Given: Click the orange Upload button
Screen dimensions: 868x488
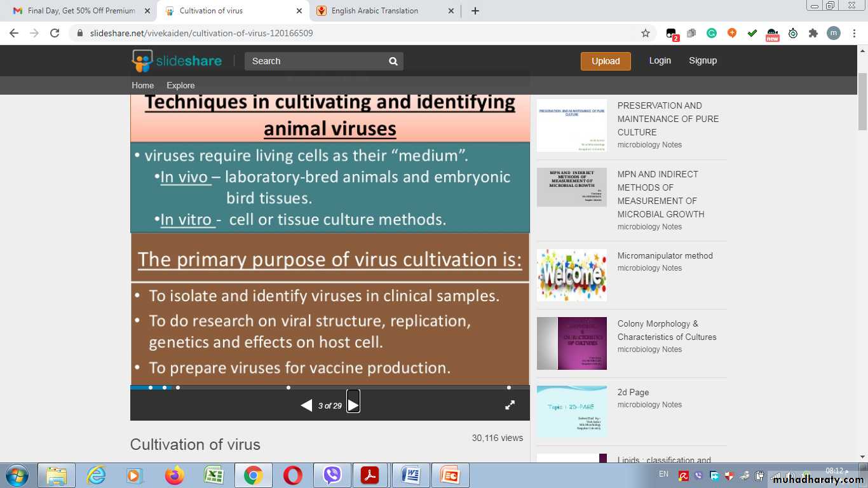Looking at the screenshot, I should point(605,61).
